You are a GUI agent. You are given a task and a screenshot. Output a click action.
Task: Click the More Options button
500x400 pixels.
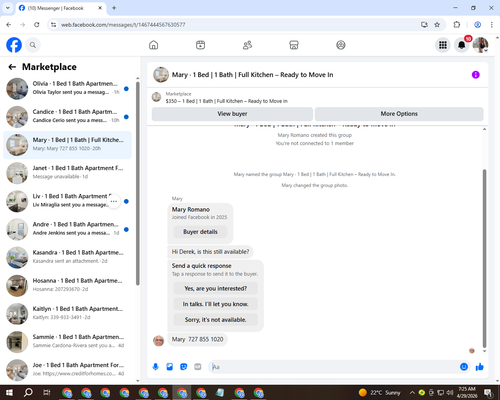(399, 114)
